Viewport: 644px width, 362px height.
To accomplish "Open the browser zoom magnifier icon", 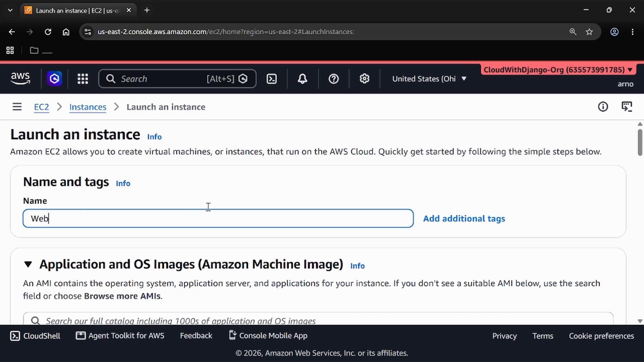I will click(x=573, y=32).
